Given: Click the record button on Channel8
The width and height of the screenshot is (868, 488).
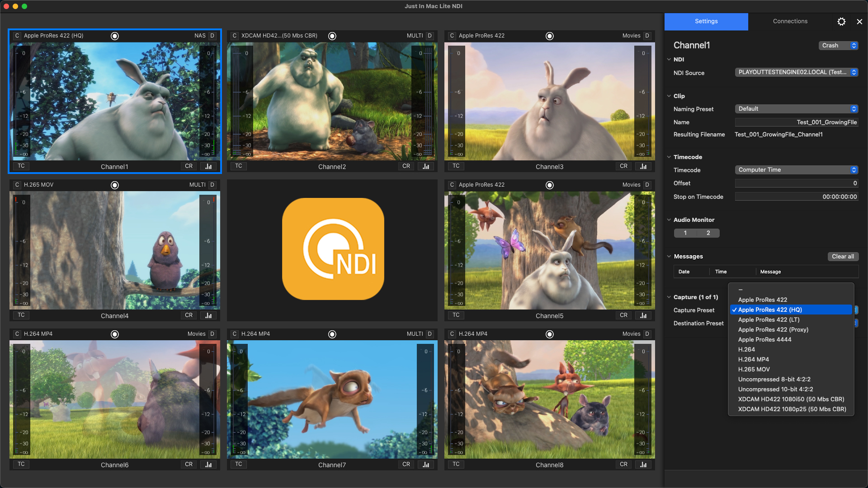Looking at the screenshot, I should tap(550, 334).
